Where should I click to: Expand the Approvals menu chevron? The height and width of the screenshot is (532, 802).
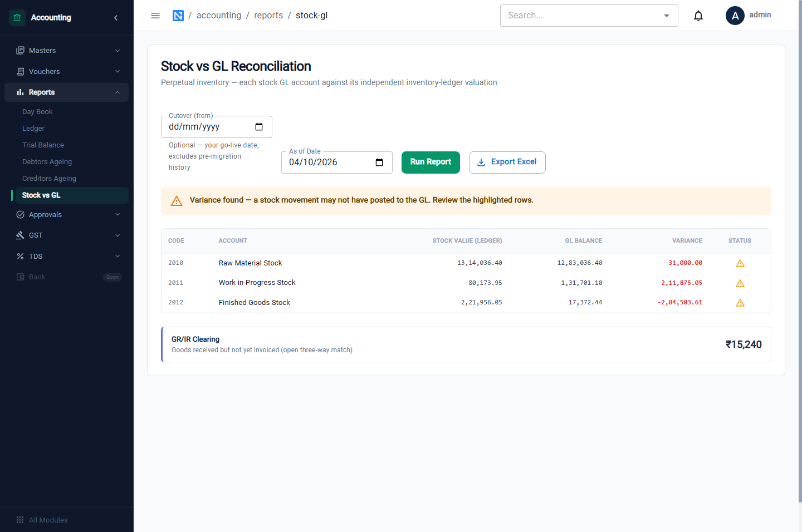point(118,215)
